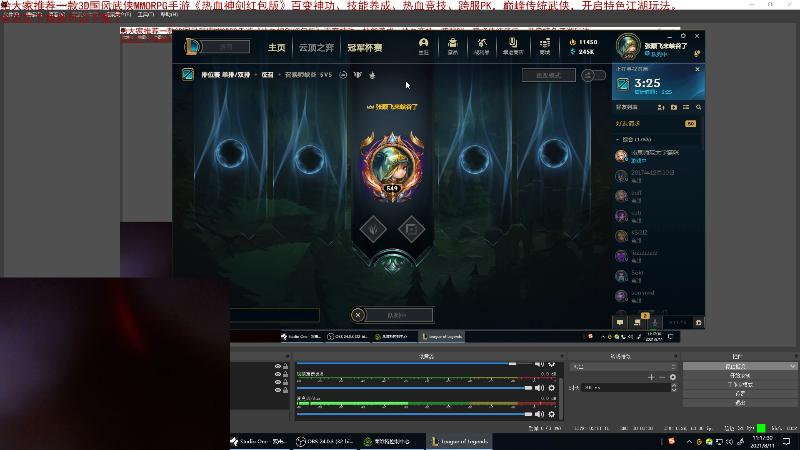The height and width of the screenshot is (450, 800).
Task: Open the profile icon in the top navigation
Action: click(x=423, y=43)
